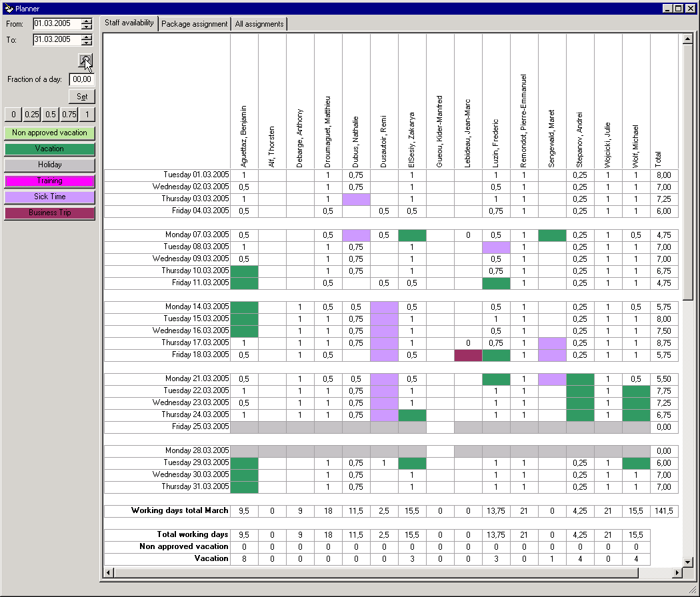Click the Planner app icon in the title bar
The width and height of the screenshot is (700, 597).
pos(8,9)
